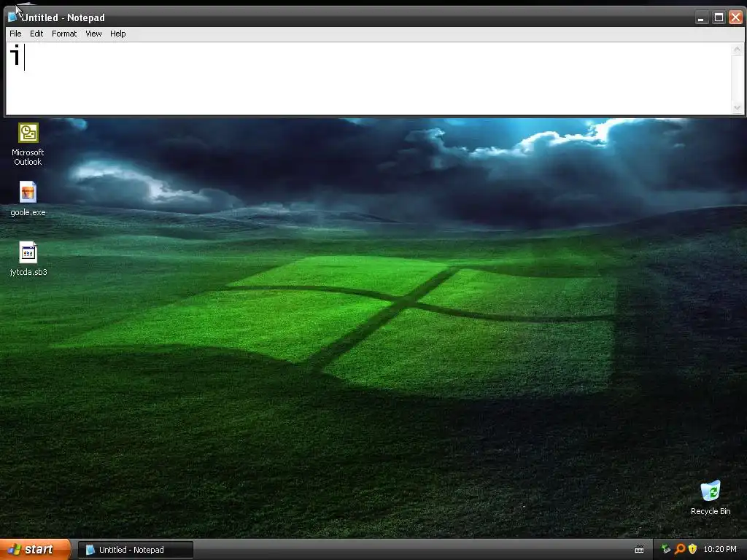
Task: Click the Notepad scrollbar up arrow
Action: 737,49
